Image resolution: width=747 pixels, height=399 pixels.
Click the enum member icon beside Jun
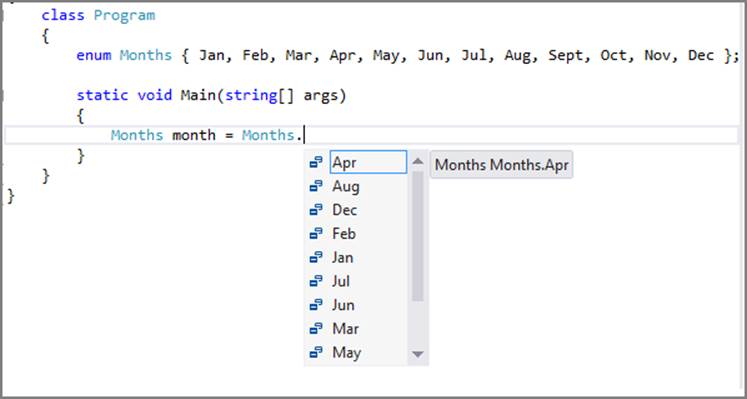[316, 305]
